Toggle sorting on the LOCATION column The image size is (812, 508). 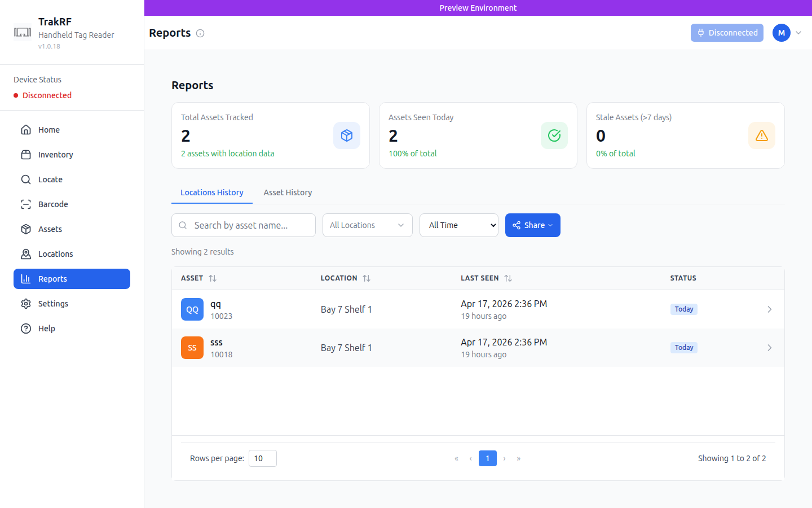click(367, 278)
